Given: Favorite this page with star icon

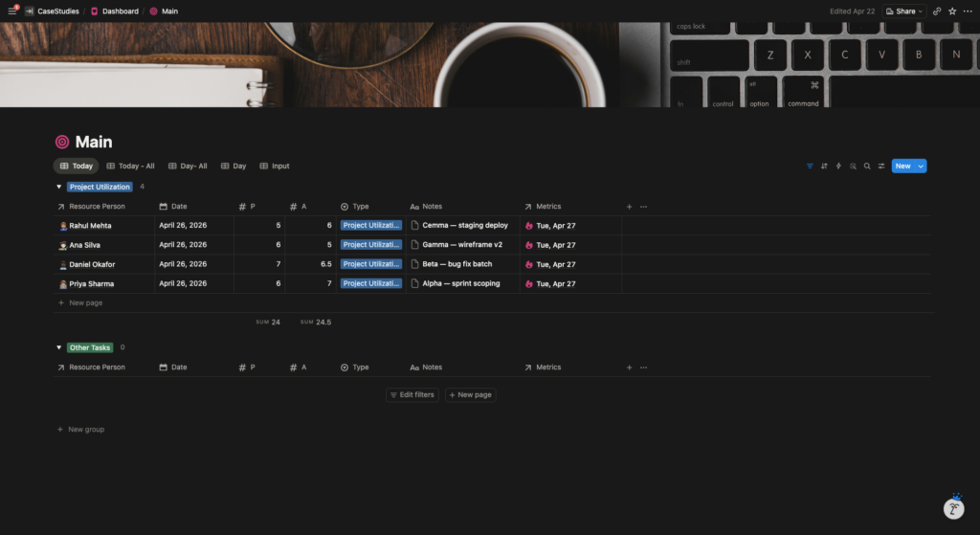Looking at the screenshot, I should coord(952,11).
